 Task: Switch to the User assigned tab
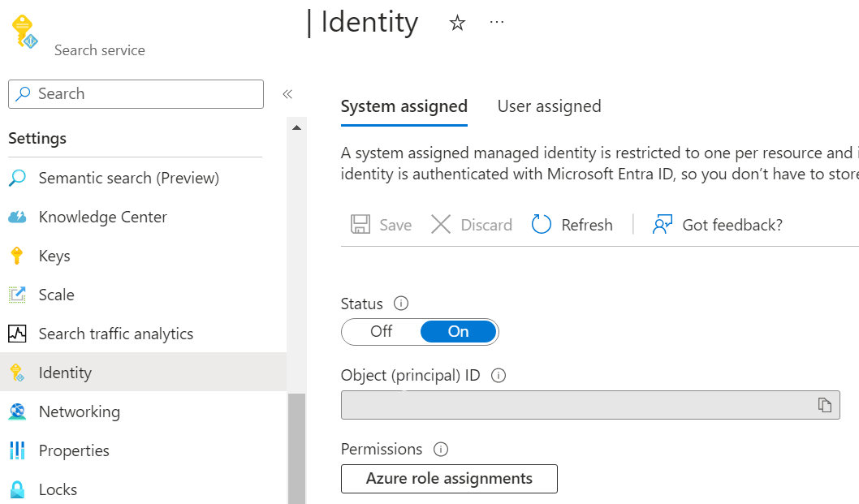(x=549, y=106)
